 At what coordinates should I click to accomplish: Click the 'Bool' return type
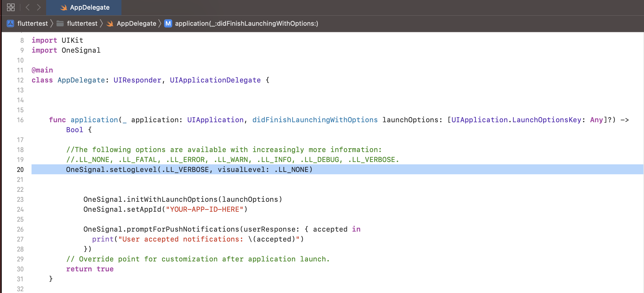click(x=74, y=130)
